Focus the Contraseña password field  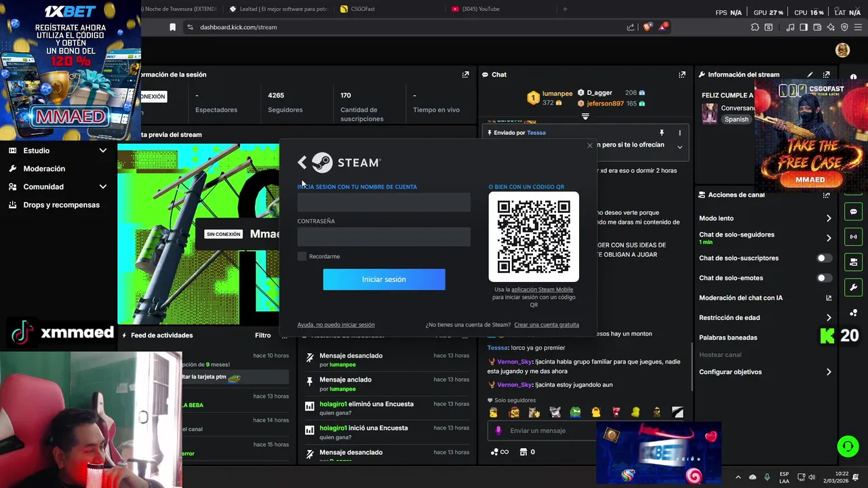coord(384,237)
